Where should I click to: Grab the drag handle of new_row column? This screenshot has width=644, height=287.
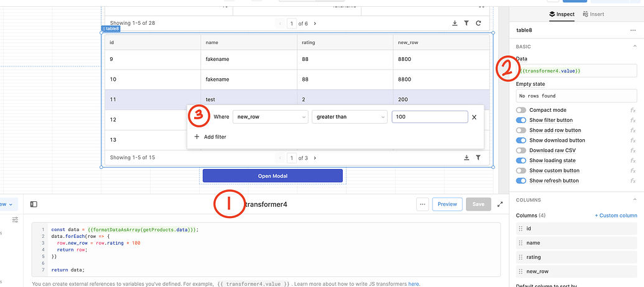tap(521, 272)
